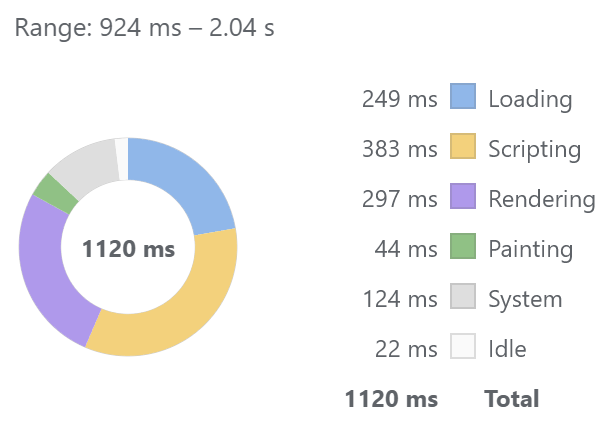
Task: Click the purple Rendering color swatch
Action: click(x=463, y=196)
